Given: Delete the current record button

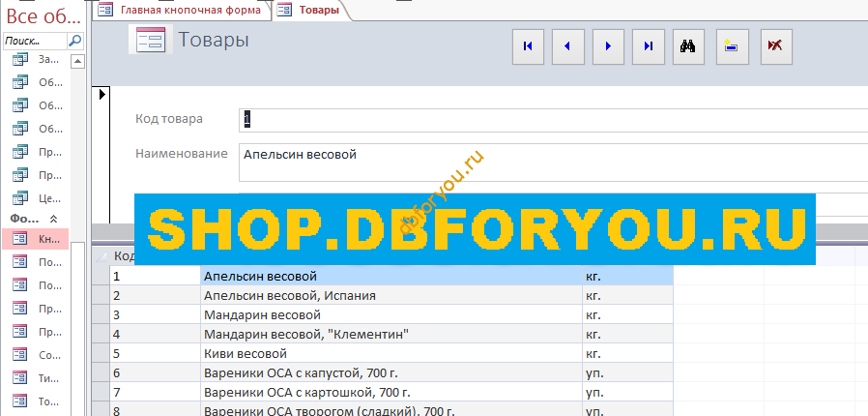Looking at the screenshot, I should coord(776,46).
